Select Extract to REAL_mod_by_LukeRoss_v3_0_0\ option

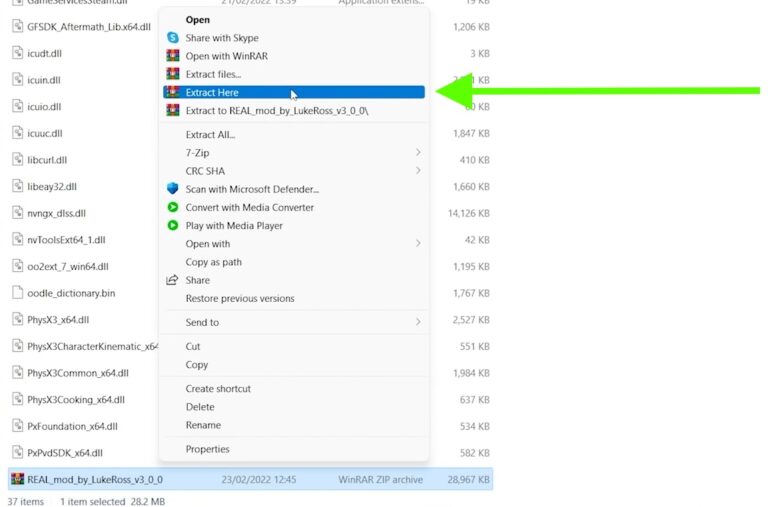click(276, 110)
